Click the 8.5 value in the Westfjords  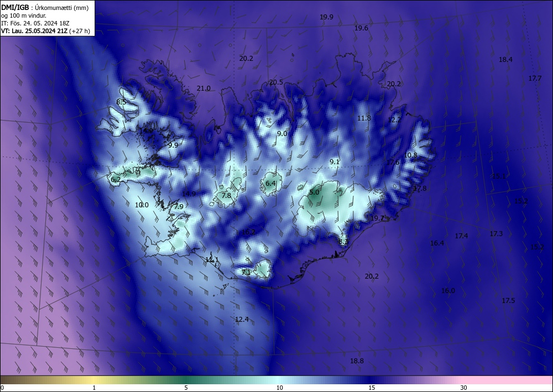coord(121,102)
